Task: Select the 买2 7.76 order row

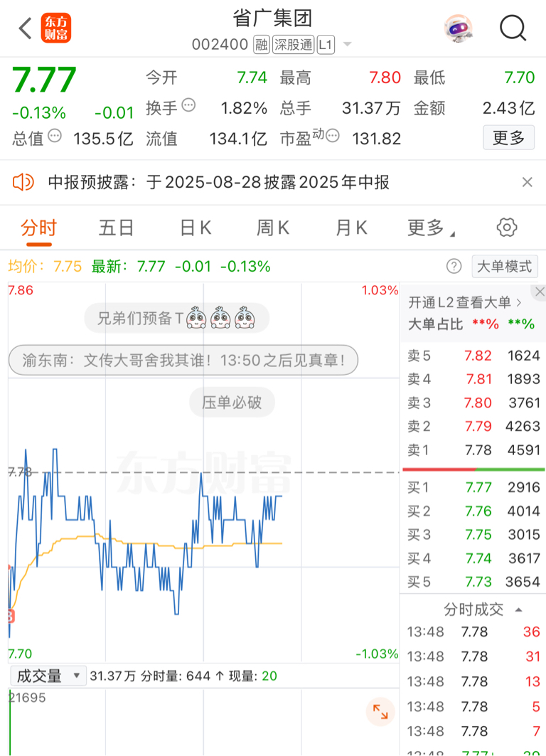Action: click(x=473, y=511)
